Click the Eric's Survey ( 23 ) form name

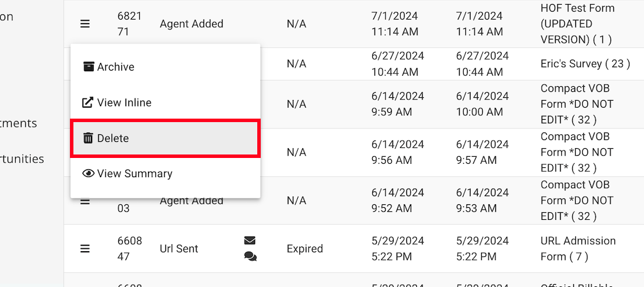(x=585, y=64)
